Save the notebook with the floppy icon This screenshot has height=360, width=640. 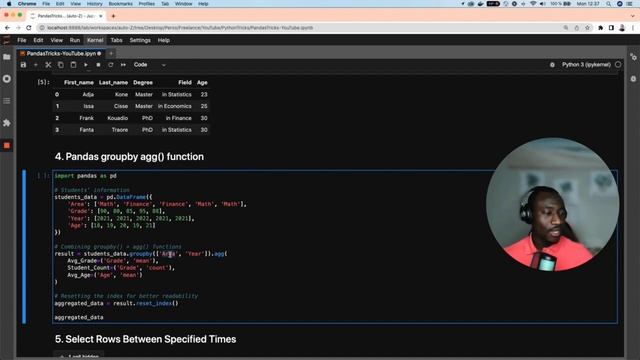[x=23, y=65]
